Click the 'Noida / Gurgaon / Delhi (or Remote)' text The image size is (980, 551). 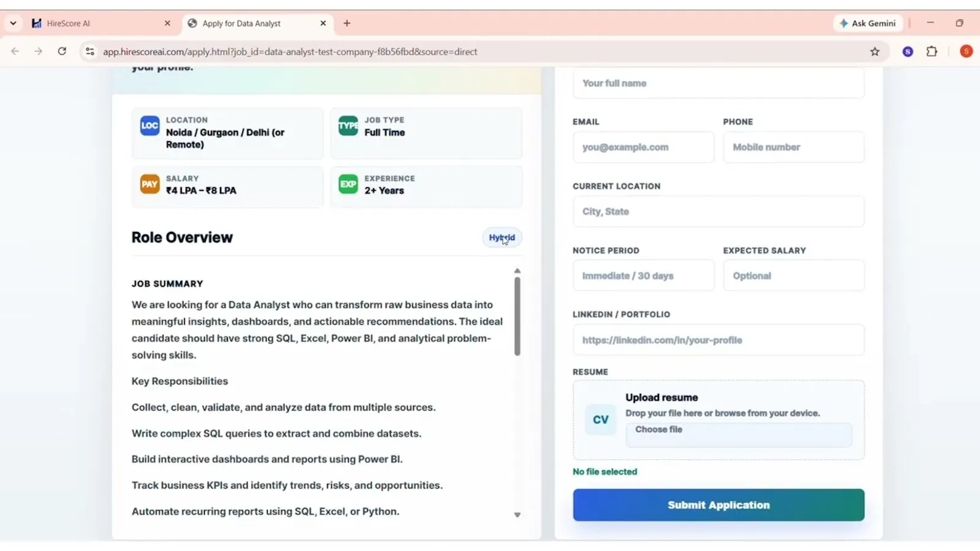tap(225, 138)
